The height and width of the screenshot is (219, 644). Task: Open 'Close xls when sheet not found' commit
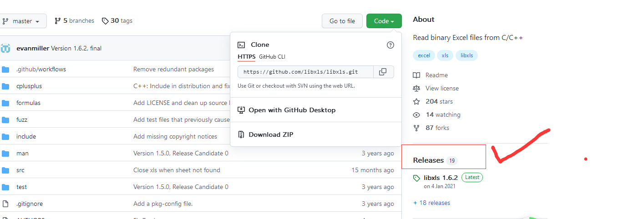[177, 170]
